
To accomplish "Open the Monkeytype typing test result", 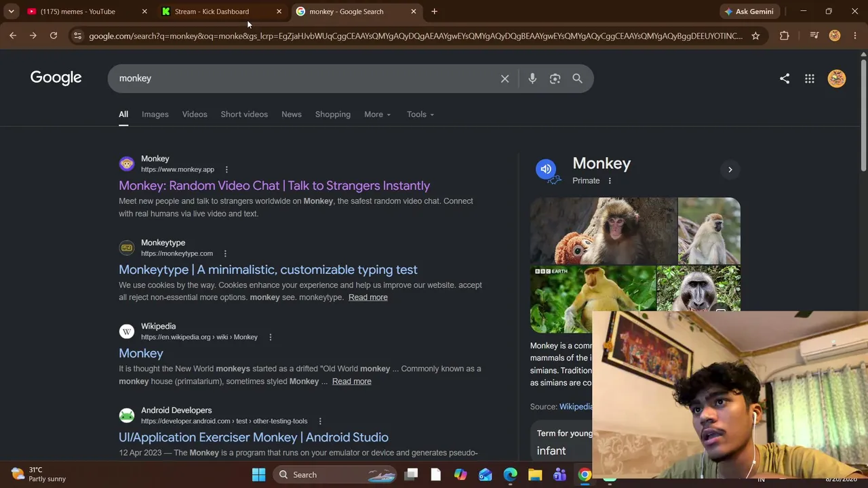I will click(268, 270).
